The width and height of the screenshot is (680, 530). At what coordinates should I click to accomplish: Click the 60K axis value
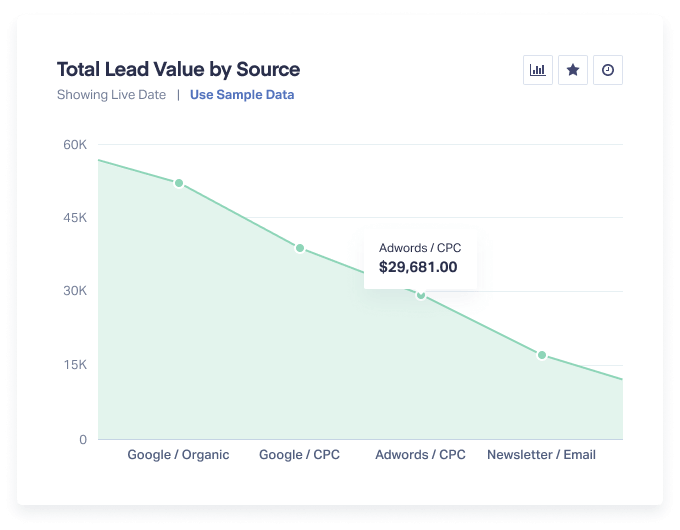[x=75, y=144]
